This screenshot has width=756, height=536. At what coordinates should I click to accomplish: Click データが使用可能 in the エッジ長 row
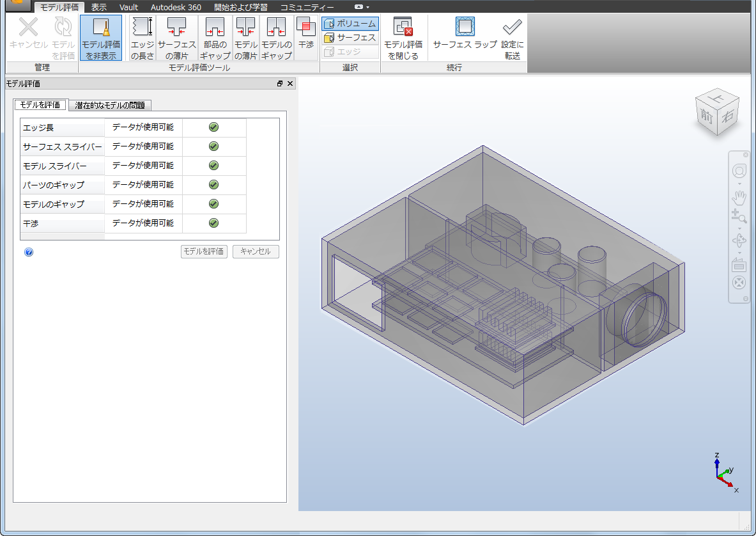click(143, 127)
